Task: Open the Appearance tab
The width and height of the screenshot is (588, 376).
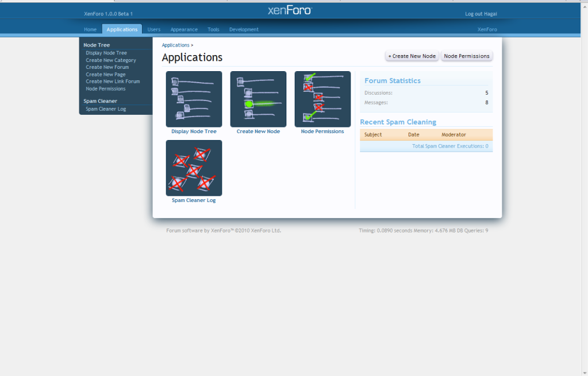Action: (184, 29)
